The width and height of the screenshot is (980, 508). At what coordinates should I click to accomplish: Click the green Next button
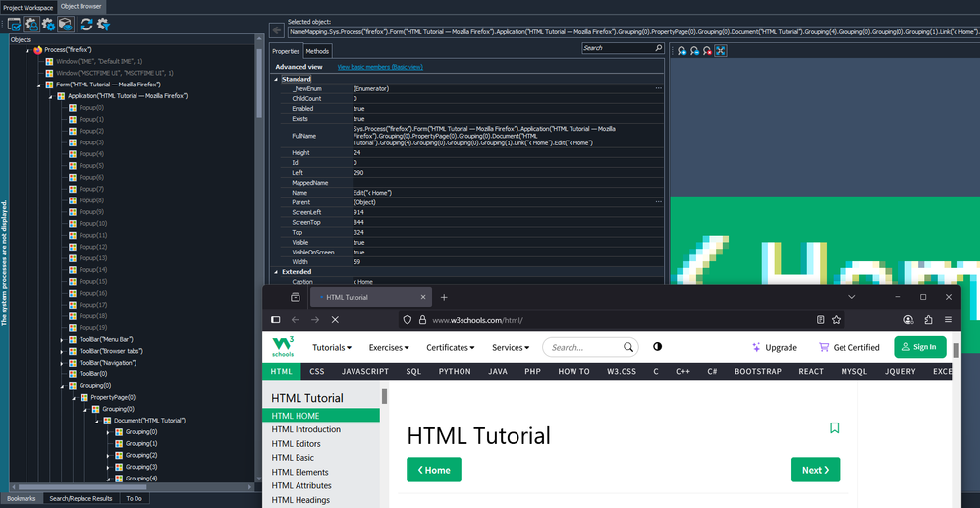pos(816,470)
